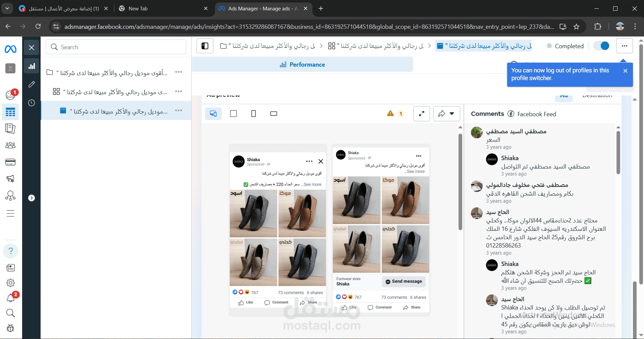644x339 pixels.
Task: Open the browser extensions puzzle icon
Action: pyautogui.click(x=598, y=26)
